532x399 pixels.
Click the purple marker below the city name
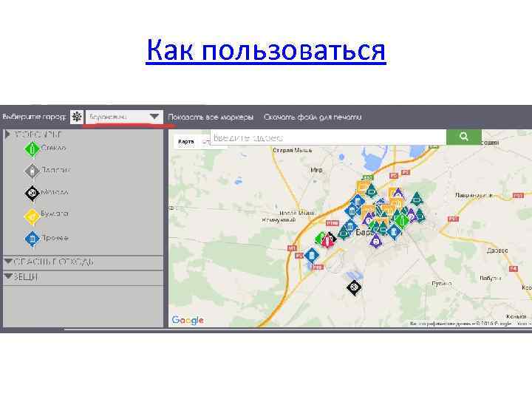click(375, 242)
